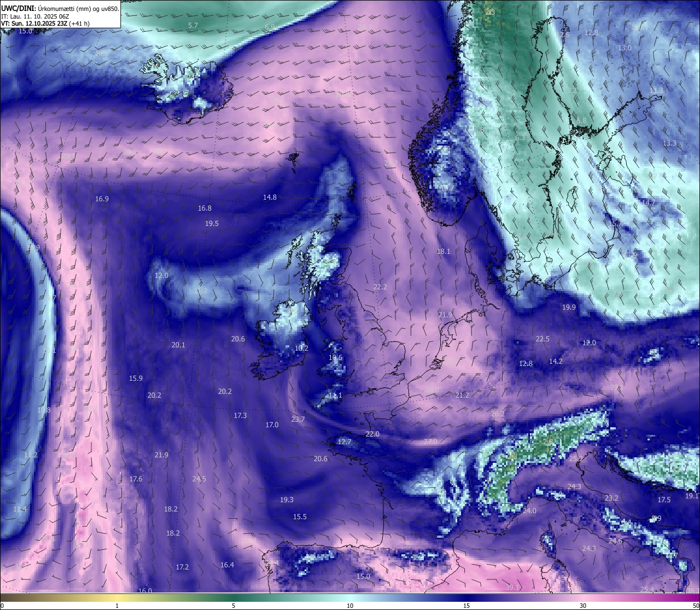Click the 24.5 value label
Image resolution: width=700 pixels, height=610 pixels.
tap(199, 479)
